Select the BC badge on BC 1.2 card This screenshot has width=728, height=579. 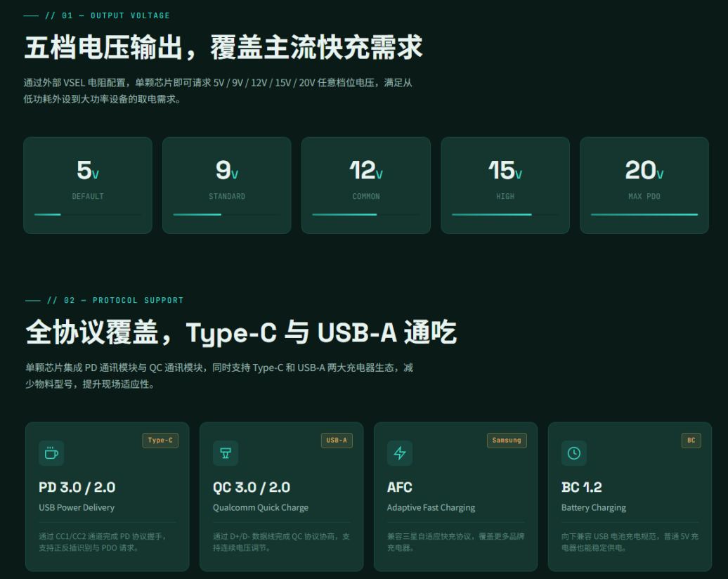click(x=691, y=440)
